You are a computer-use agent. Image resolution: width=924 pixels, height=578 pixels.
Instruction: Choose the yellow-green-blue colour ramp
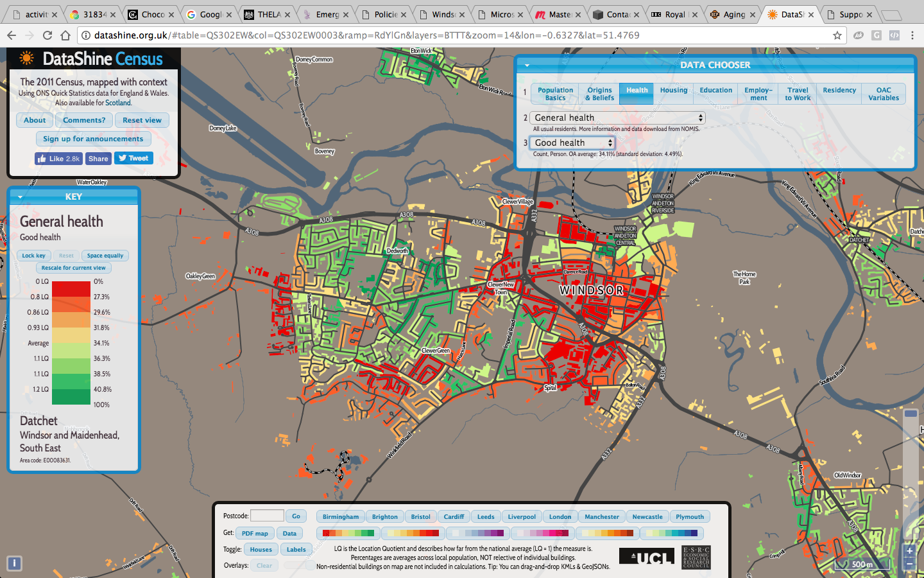672,533
